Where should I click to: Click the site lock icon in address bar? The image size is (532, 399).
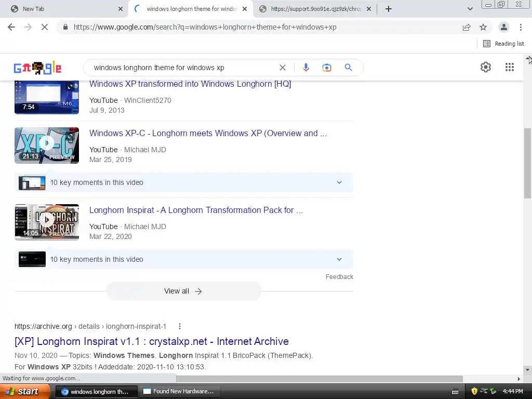coord(65,27)
